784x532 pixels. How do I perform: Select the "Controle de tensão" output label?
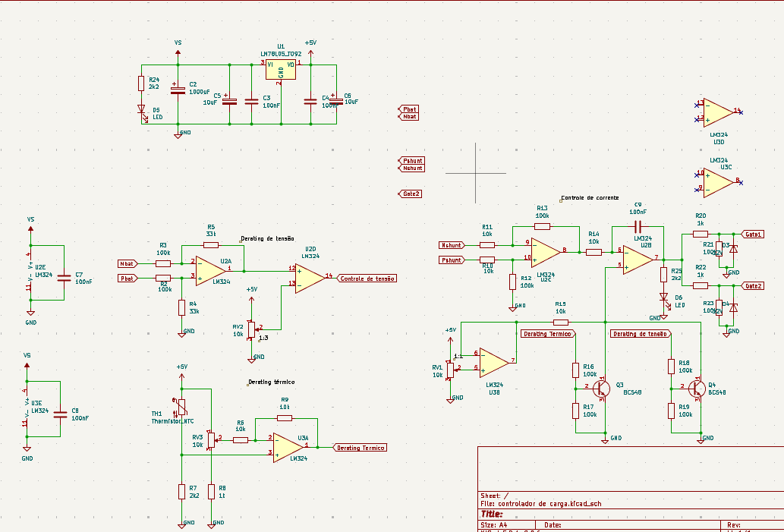pyautogui.click(x=367, y=279)
